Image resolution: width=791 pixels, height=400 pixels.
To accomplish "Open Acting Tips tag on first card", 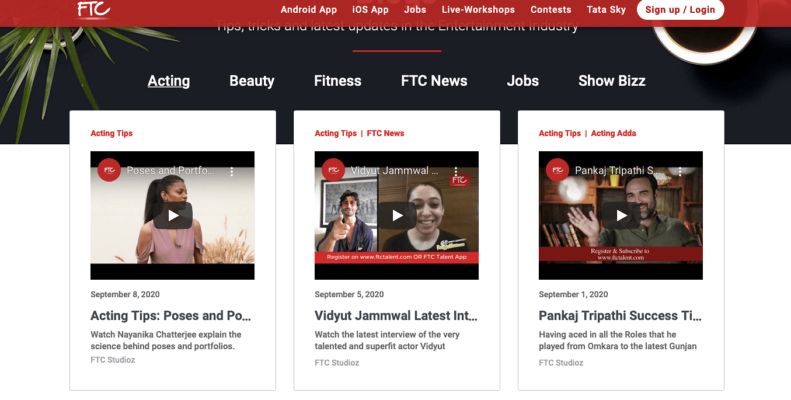I will point(111,133).
